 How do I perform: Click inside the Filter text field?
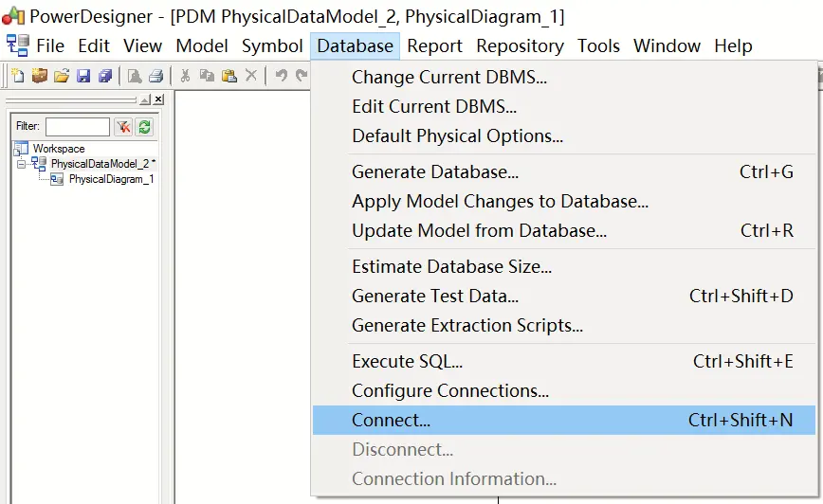tap(77, 126)
